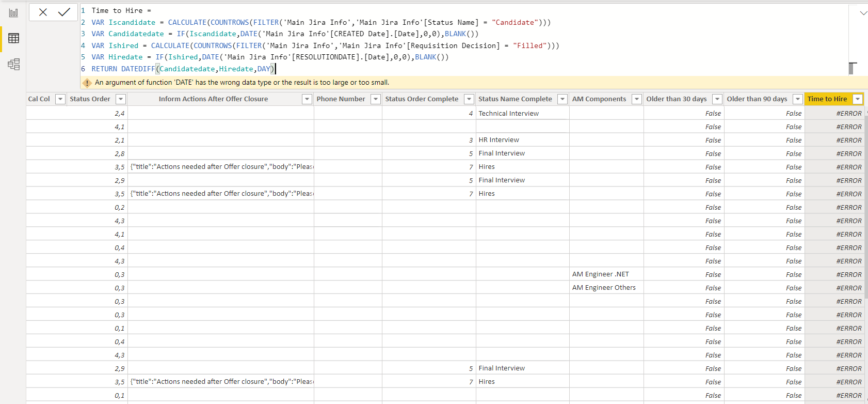
Task: Select the Time to Hire column header
Action: click(827, 99)
